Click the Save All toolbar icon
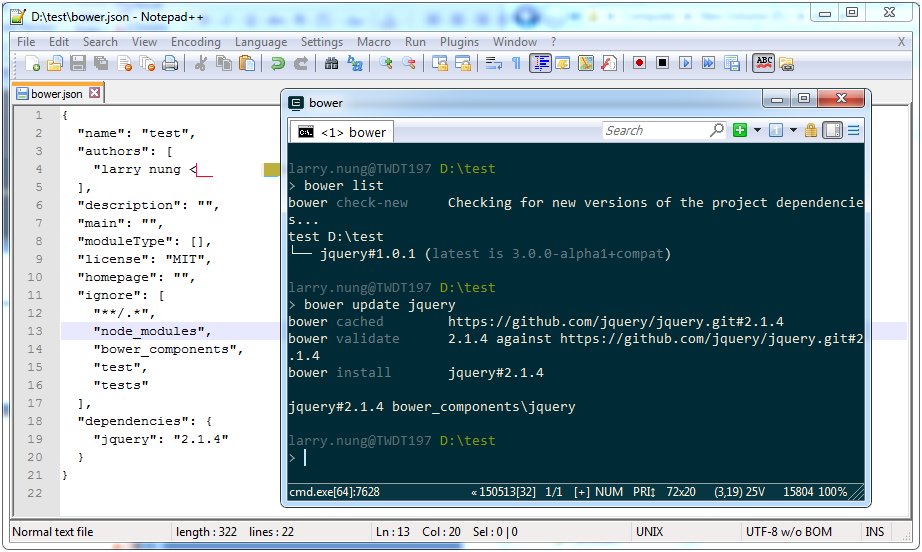 101,63
